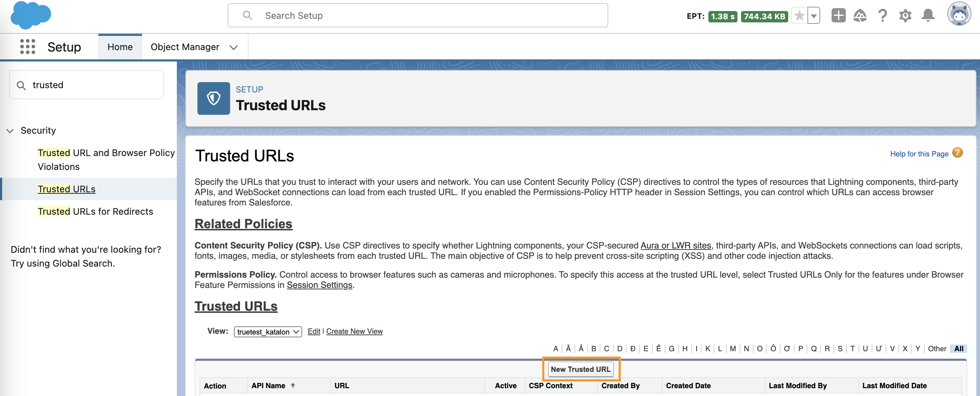Click Create New View link
Viewport: 980px width, 396px height.
(x=354, y=331)
